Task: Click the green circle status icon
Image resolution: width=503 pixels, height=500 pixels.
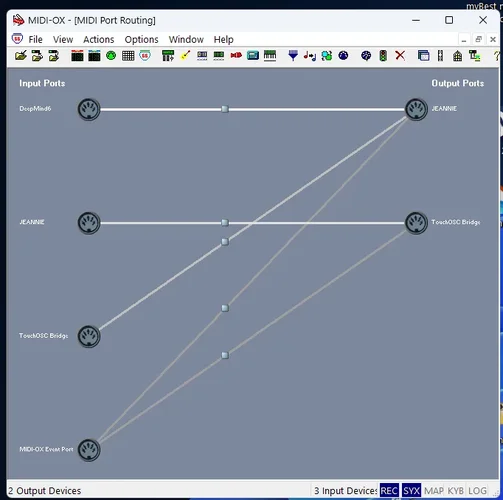Action: pos(111,56)
